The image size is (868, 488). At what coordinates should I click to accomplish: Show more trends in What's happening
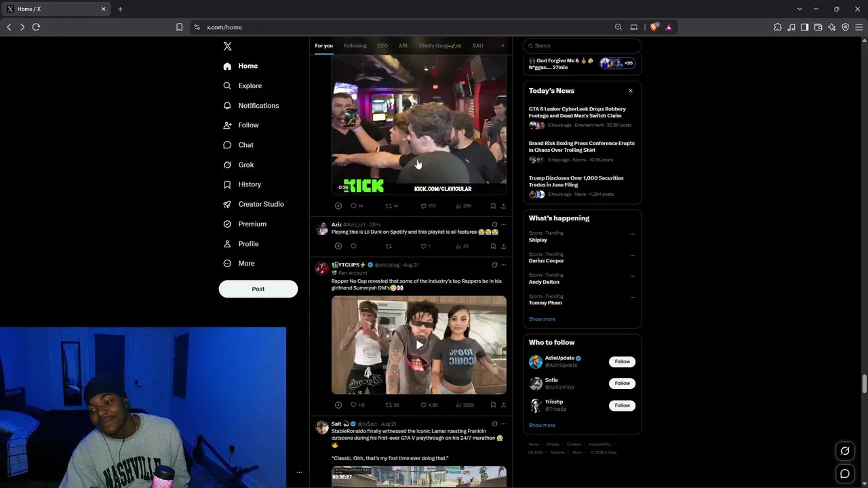[x=542, y=319]
